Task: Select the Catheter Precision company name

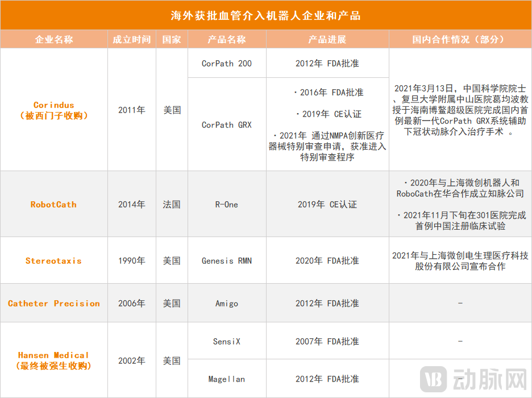Action: [54, 304]
